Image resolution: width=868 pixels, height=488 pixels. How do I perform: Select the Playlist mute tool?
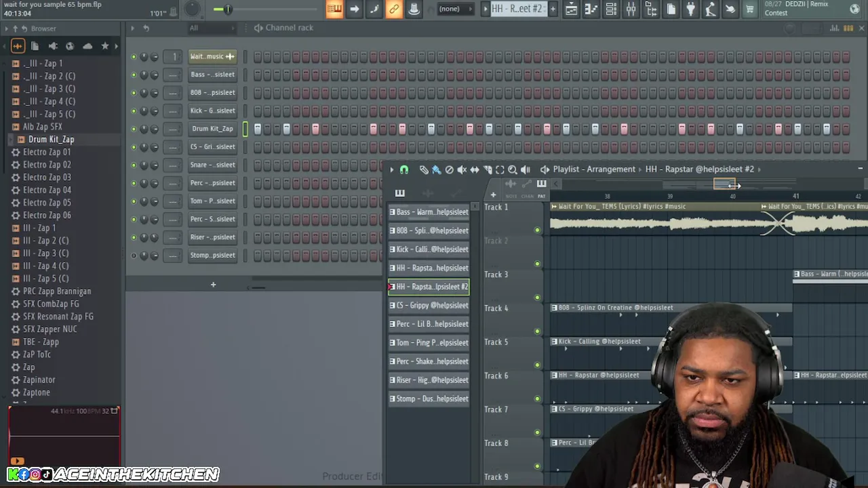(x=462, y=169)
